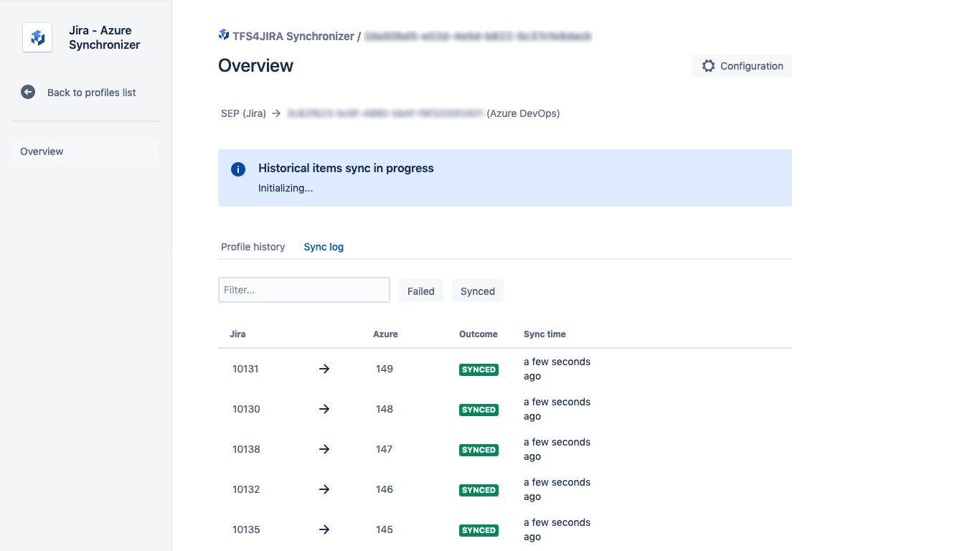
Task: Click the SYNCED badge in the 10138 row
Action: tap(479, 450)
